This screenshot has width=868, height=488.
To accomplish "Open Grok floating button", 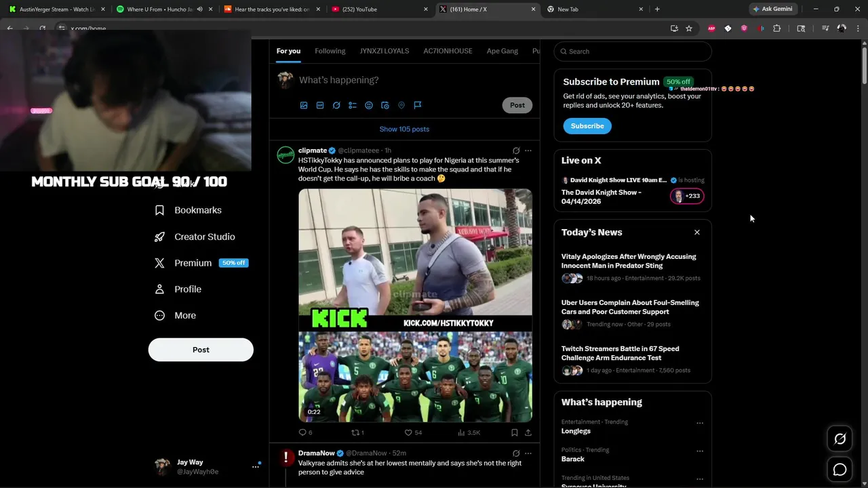I will (x=840, y=439).
